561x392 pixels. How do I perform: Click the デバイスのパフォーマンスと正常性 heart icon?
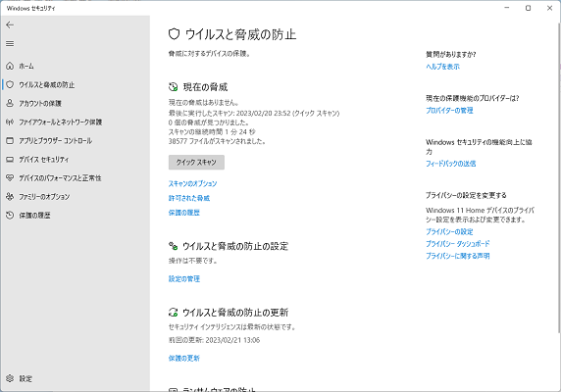pos(10,178)
